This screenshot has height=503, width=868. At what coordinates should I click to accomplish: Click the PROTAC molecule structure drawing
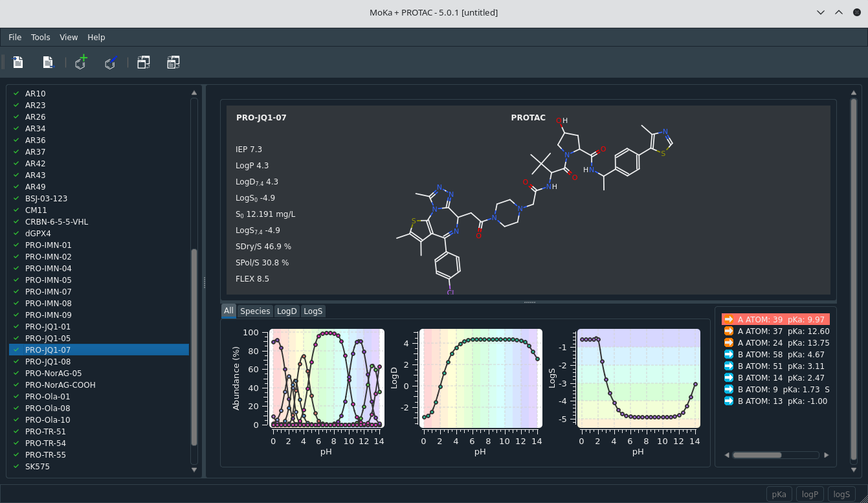pos(534,204)
